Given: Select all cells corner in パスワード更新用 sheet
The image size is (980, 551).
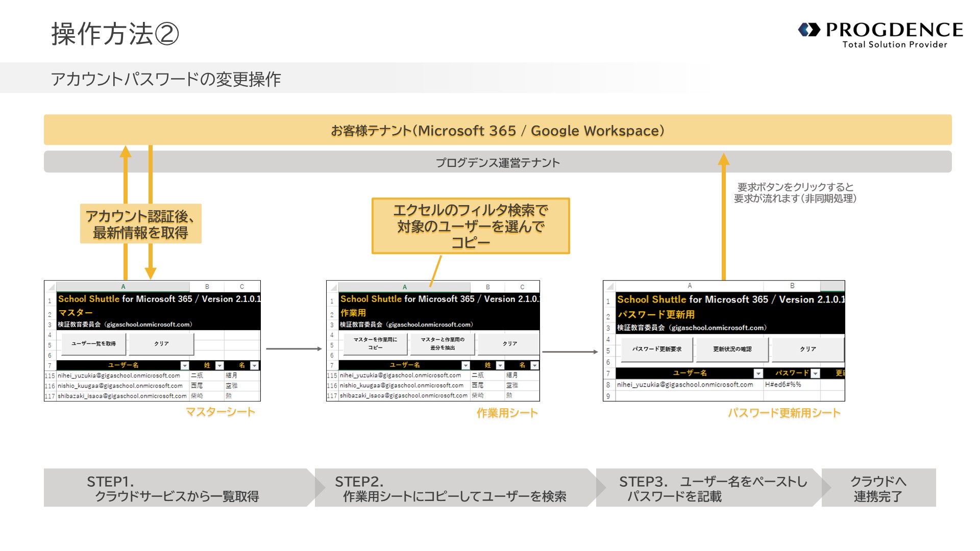Looking at the screenshot, I should click(x=609, y=286).
